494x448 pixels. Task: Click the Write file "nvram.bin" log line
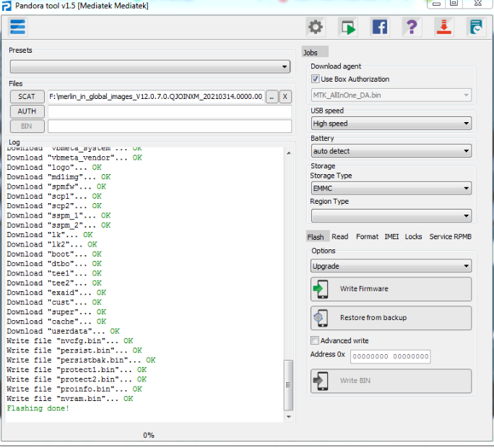pos(70,399)
